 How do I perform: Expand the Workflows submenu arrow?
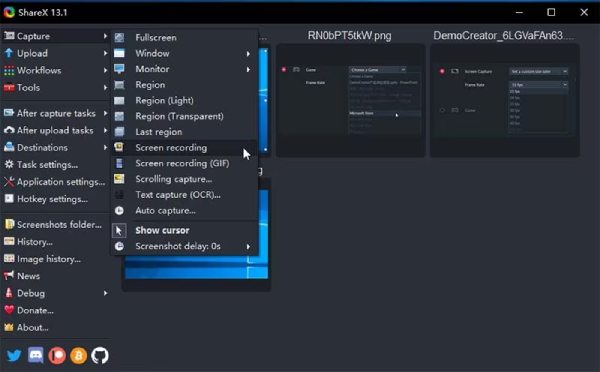pyautogui.click(x=105, y=70)
